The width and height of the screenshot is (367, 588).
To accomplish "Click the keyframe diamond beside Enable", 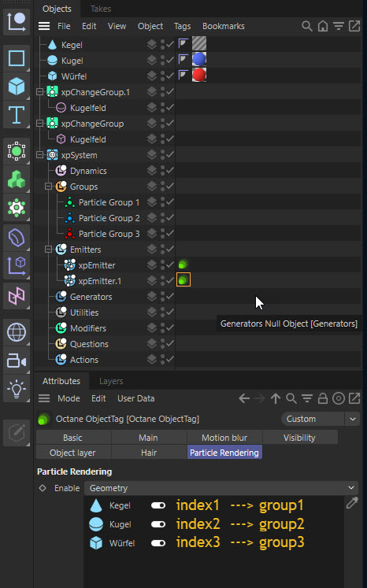I will click(43, 488).
